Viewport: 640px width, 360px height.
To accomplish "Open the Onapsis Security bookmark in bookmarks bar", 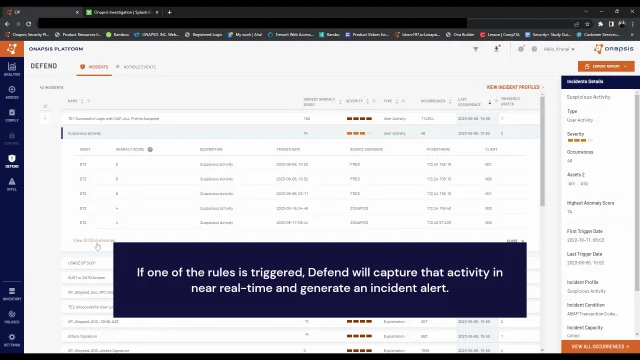I will (x=27, y=35).
